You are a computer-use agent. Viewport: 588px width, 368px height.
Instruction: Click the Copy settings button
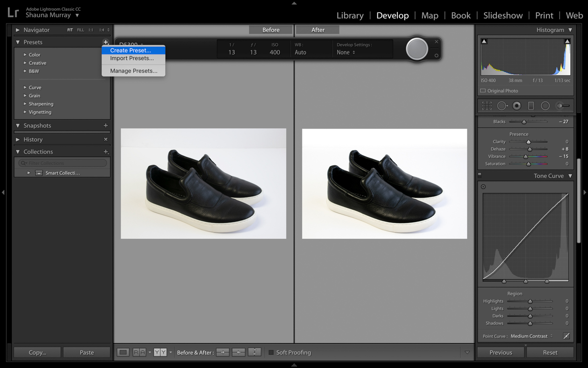tap(37, 352)
